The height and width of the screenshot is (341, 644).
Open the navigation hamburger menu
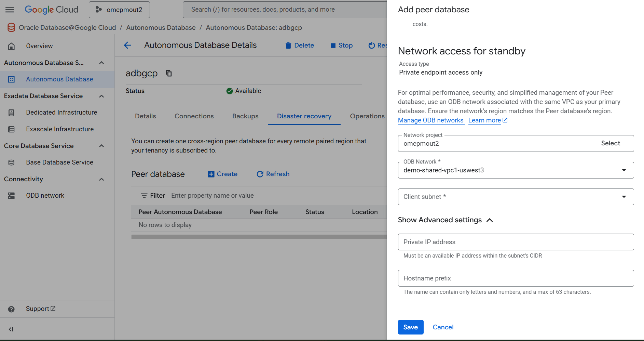[x=9, y=9]
